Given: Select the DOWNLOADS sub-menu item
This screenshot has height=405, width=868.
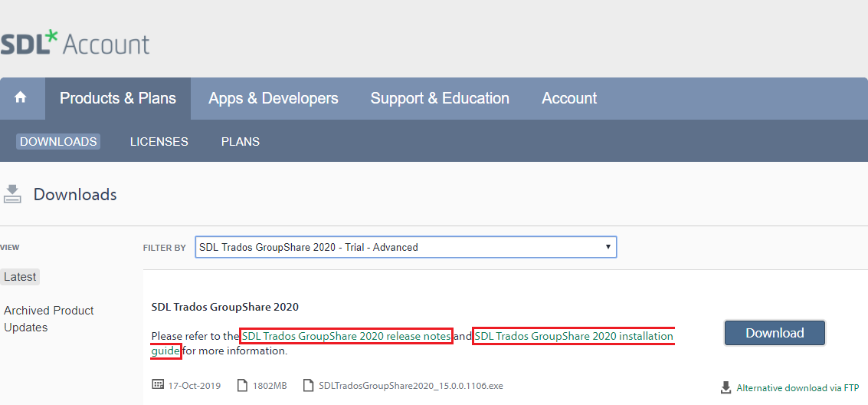Looking at the screenshot, I should click(x=58, y=141).
